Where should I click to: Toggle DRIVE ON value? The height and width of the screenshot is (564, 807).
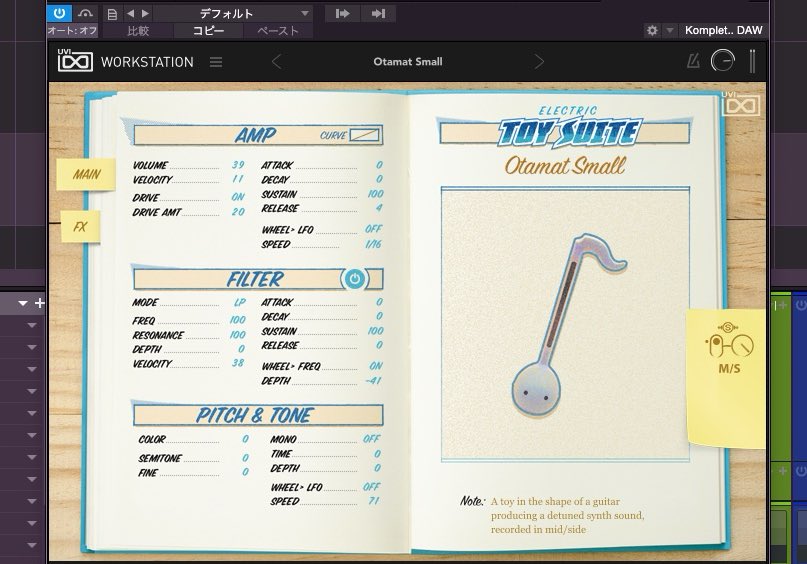click(x=238, y=197)
